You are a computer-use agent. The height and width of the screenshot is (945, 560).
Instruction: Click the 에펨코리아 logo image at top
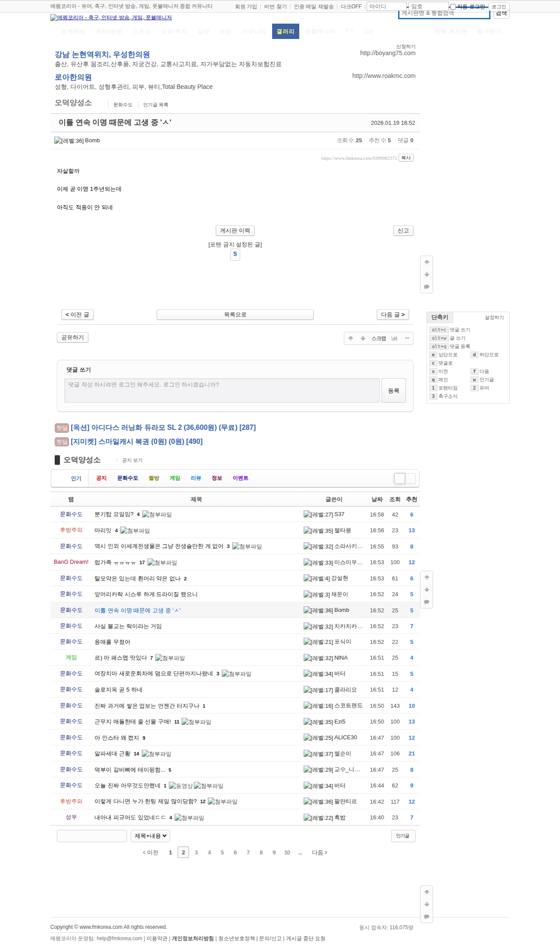point(111,18)
